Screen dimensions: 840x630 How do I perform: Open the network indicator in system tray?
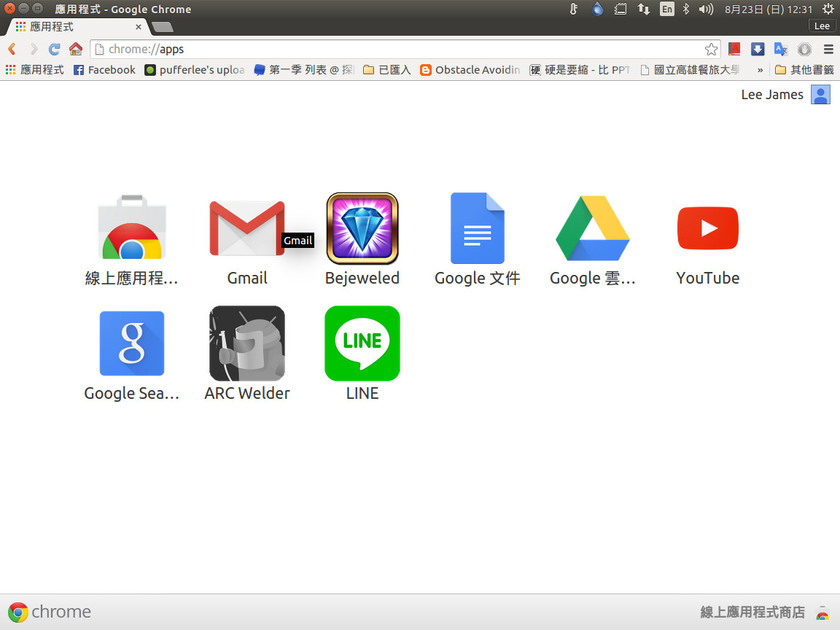(x=643, y=9)
